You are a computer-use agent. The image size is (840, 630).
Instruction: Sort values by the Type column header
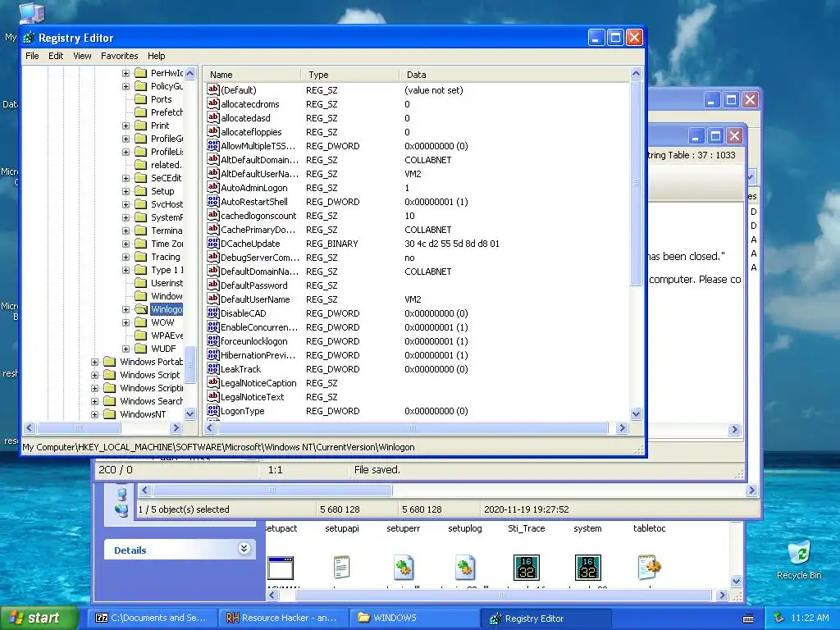(x=349, y=75)
